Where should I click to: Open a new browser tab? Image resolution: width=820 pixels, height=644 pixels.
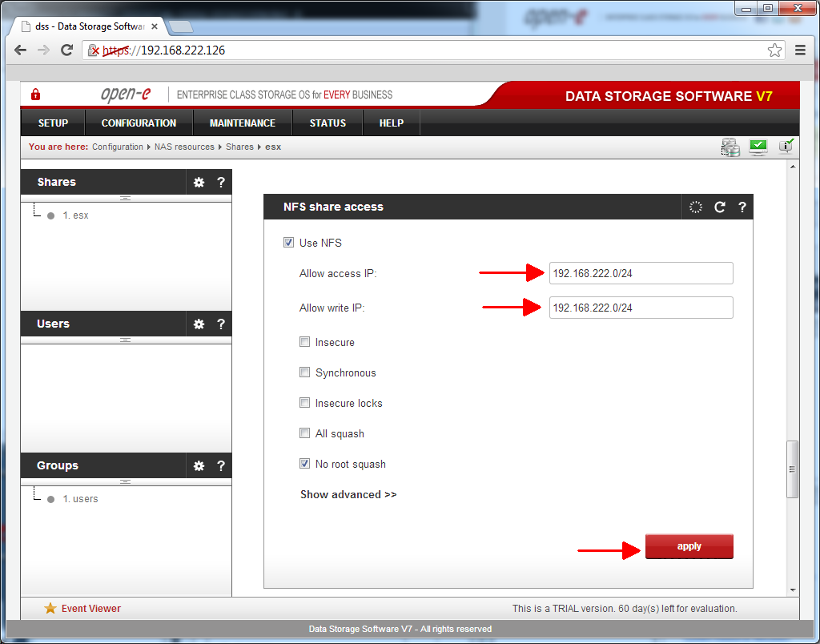tap(181, 26)
